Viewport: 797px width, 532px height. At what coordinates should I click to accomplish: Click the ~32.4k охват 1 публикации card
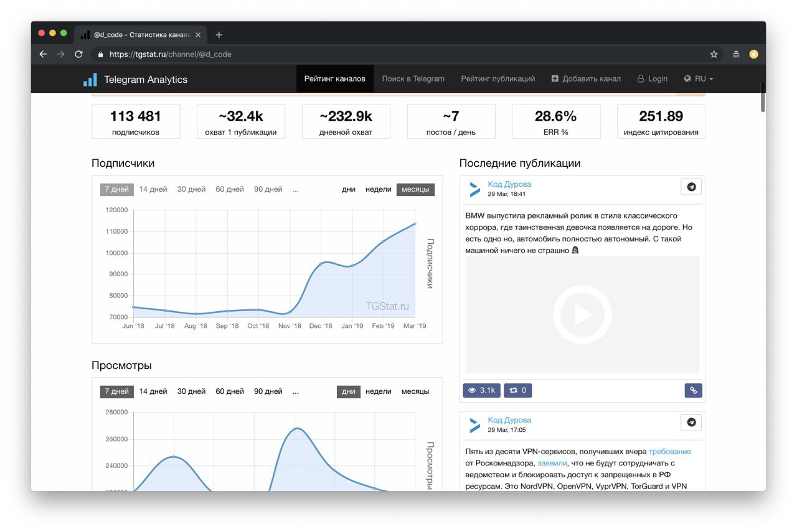241,121
